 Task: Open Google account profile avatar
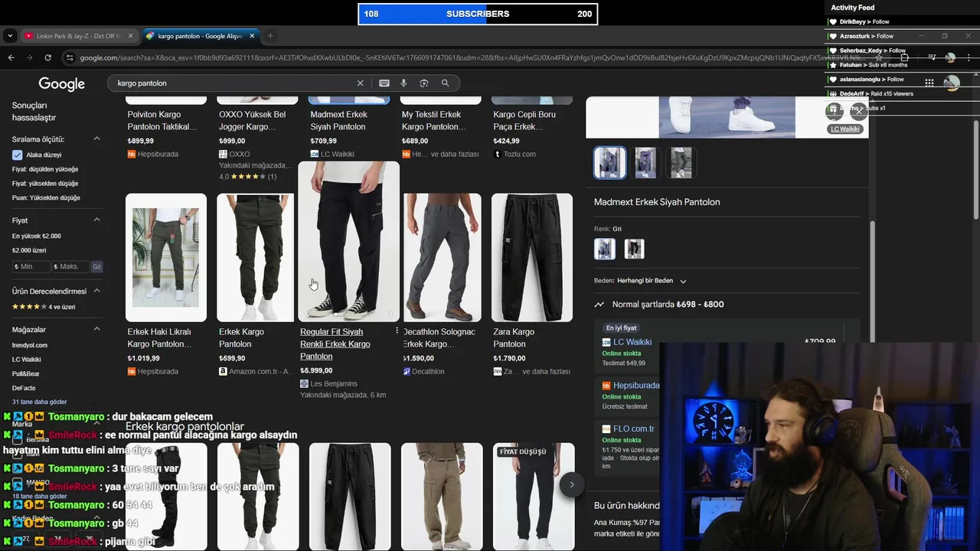pyautogui.click(x=952, y=83)
